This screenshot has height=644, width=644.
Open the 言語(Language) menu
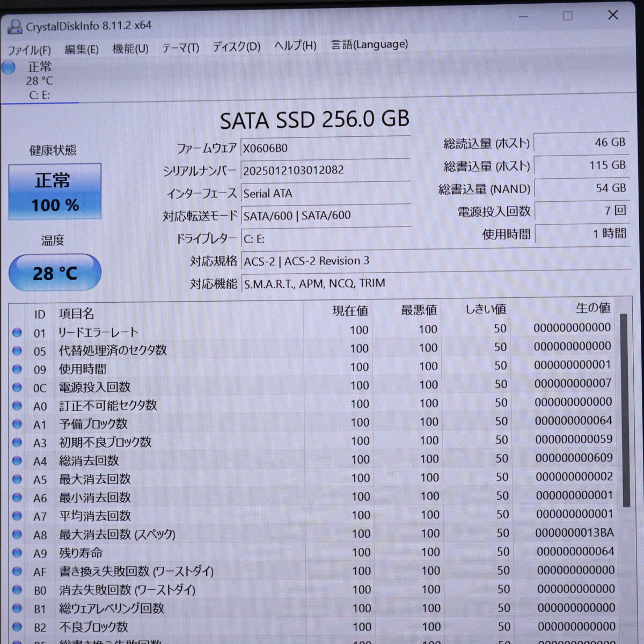369,45
